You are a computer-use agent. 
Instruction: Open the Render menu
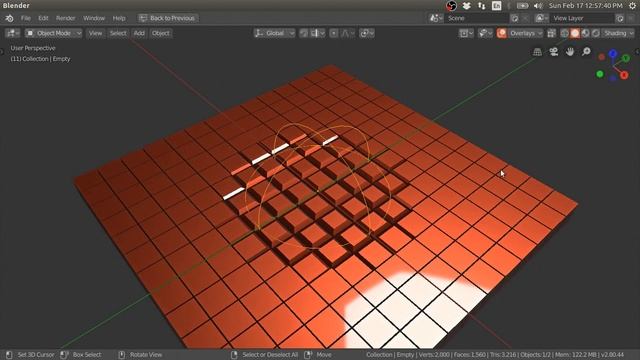pos(66,18)
